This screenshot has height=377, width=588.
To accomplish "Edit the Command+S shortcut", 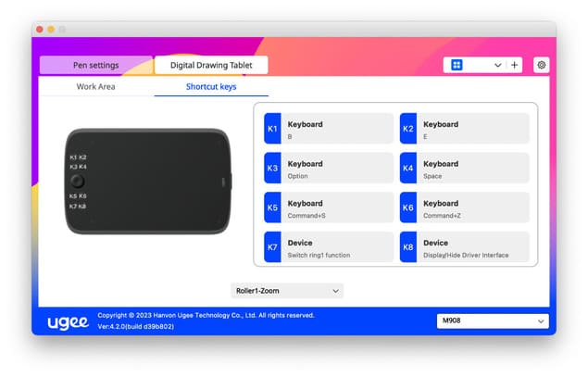I will [329, 207].
